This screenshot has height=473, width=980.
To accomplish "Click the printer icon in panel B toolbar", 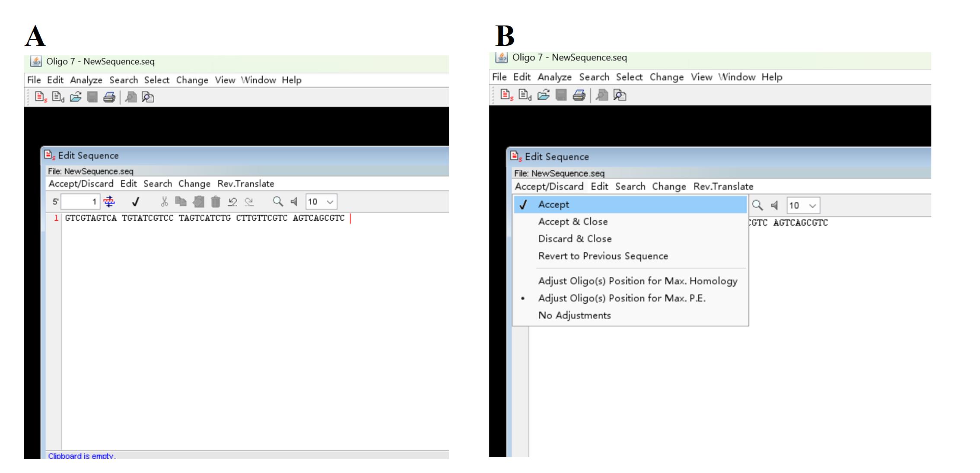I will 579,95.
